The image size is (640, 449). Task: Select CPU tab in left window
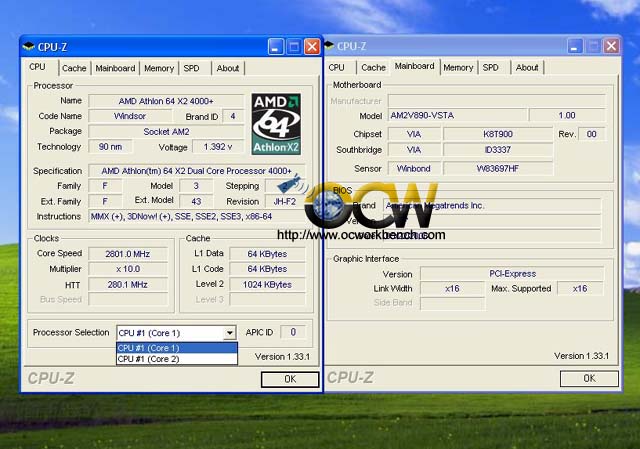38,67
